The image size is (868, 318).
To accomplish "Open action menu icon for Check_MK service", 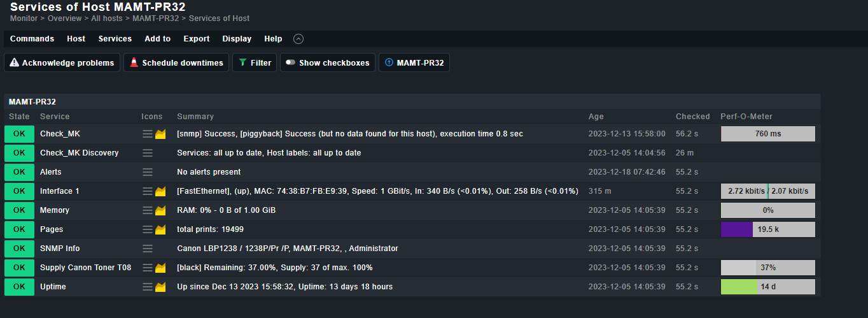I will (x=148, y=134).
